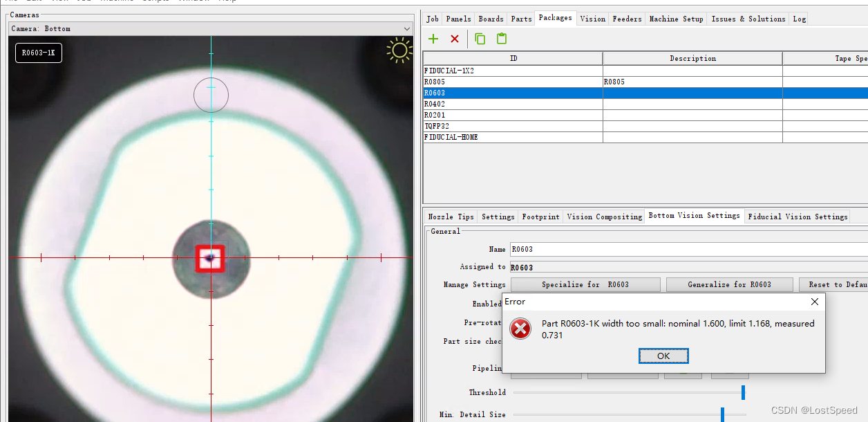This screenshot has width=868, height=422.
Task: Select the R0805 package row
Action: point(645,82)
